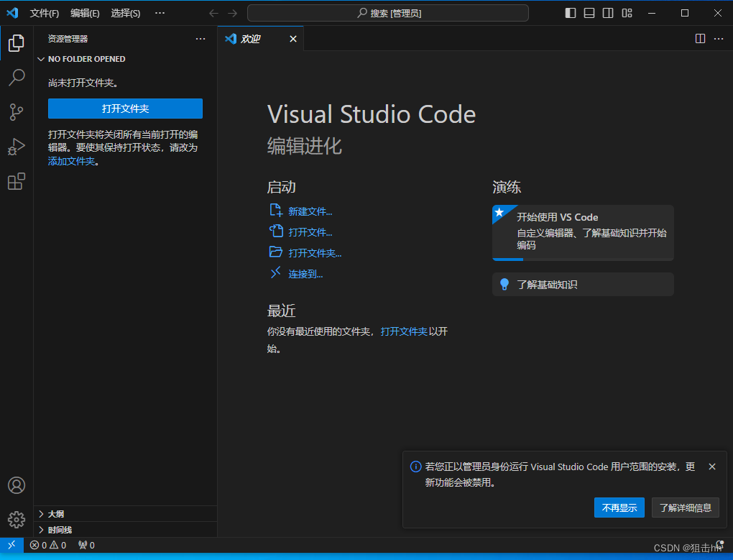Toggle the bottom panel layout icon
The width and height of the screenshot is (733, 560).
[x=589, y=13]
